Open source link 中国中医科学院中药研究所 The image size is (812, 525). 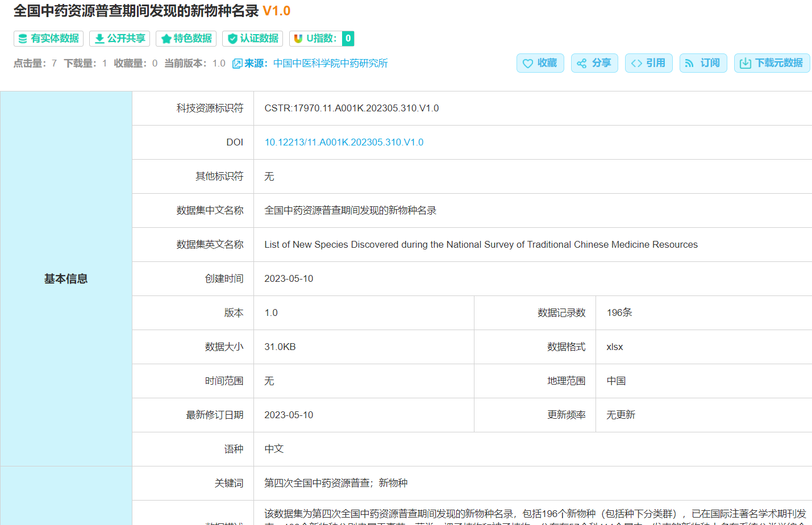[330, 63]
